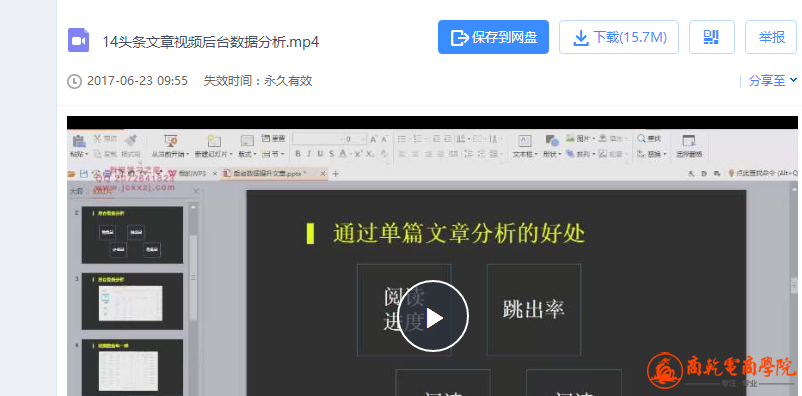Click Bold B icon in video toolbar
Viewport: 802px width, 396px height.
coord(299,153)
